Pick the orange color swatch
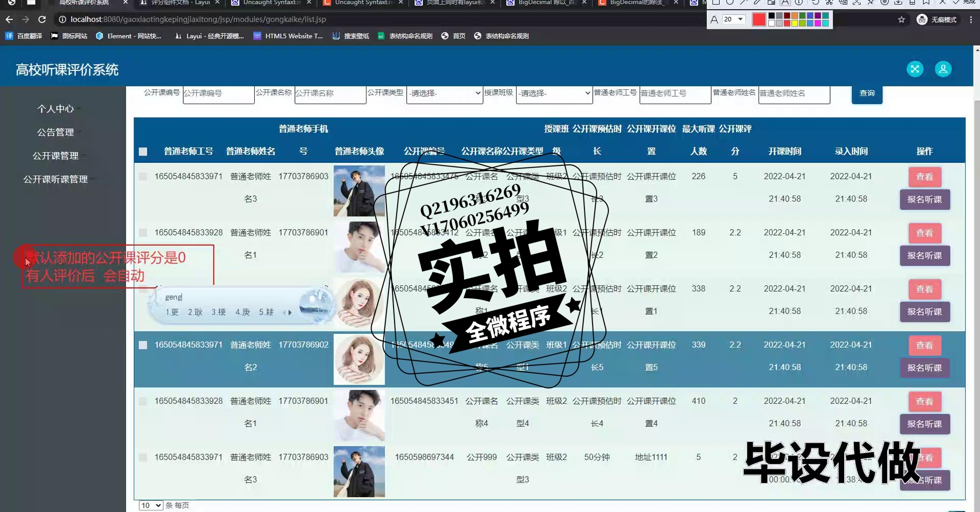 (x=795, y=16)
